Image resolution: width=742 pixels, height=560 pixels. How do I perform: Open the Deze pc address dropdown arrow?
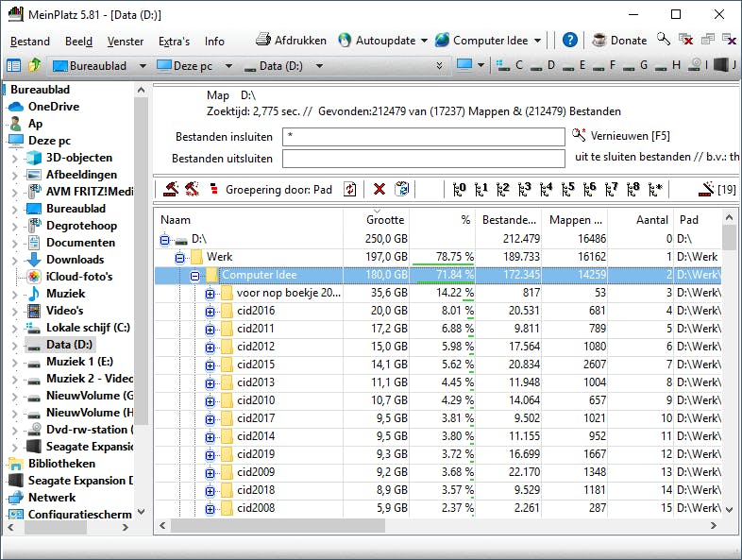(x=228, y=66)
